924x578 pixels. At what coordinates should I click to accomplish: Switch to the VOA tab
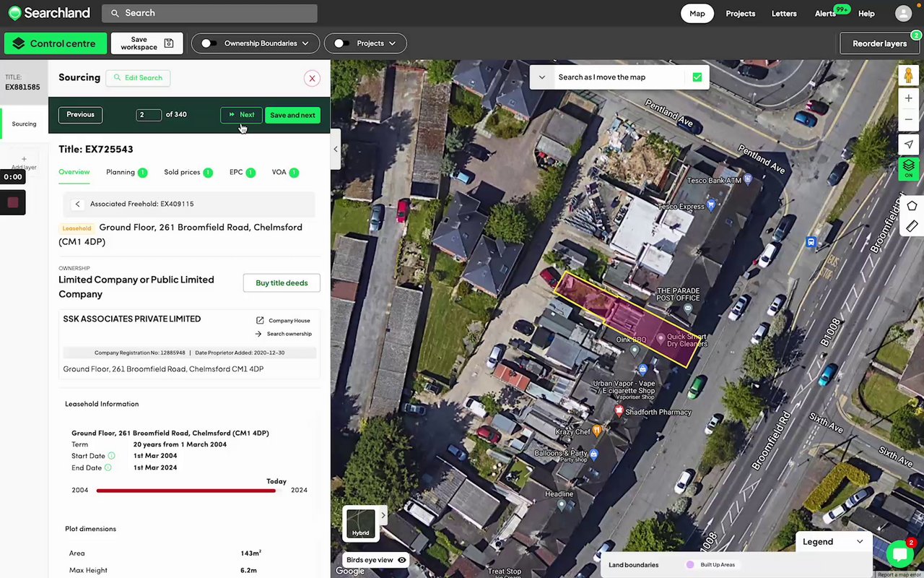pyautogui.click(x=285, y=172)
